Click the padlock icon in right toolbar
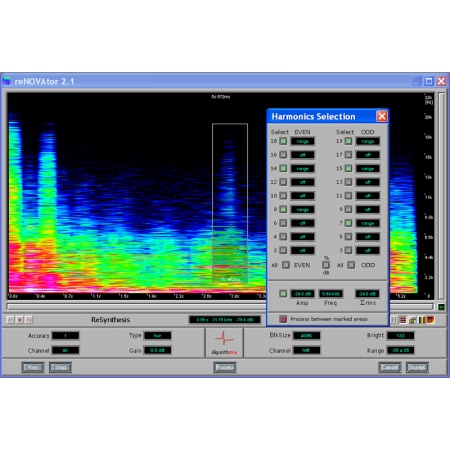The height and width of the screenshot is (450, 450). [412, 320]
